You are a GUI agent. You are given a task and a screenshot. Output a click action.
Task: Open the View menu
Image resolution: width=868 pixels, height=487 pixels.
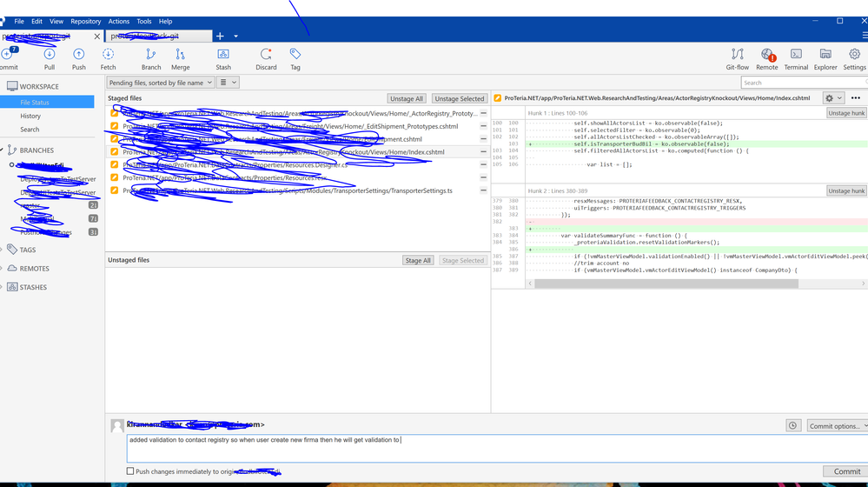(56, 21)
